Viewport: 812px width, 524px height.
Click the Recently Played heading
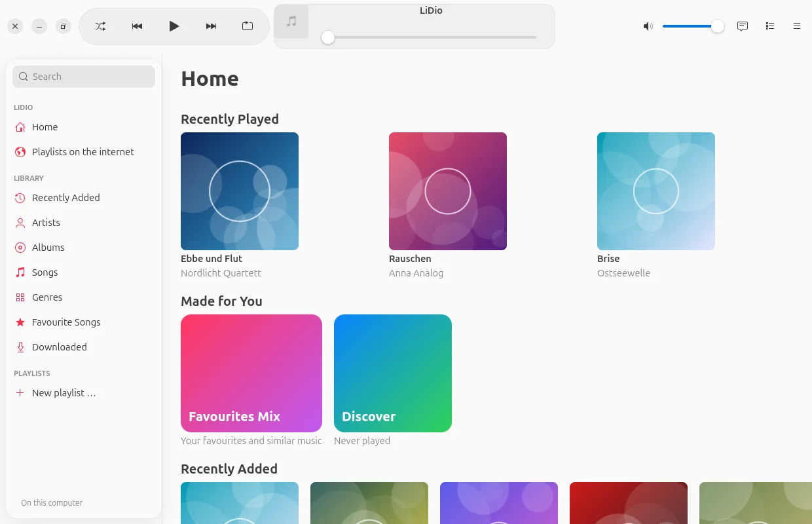click(230, 119)
